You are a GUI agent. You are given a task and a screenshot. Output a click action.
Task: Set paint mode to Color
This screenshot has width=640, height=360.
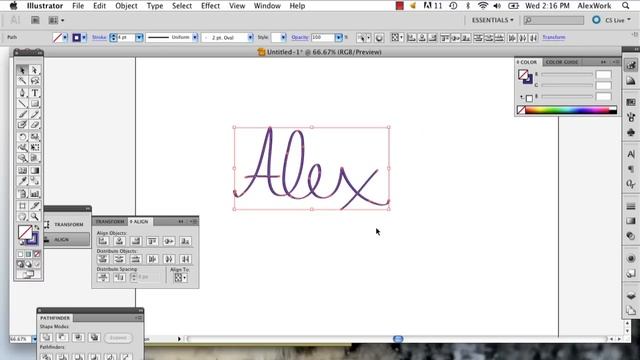click(x=20, y=254)
